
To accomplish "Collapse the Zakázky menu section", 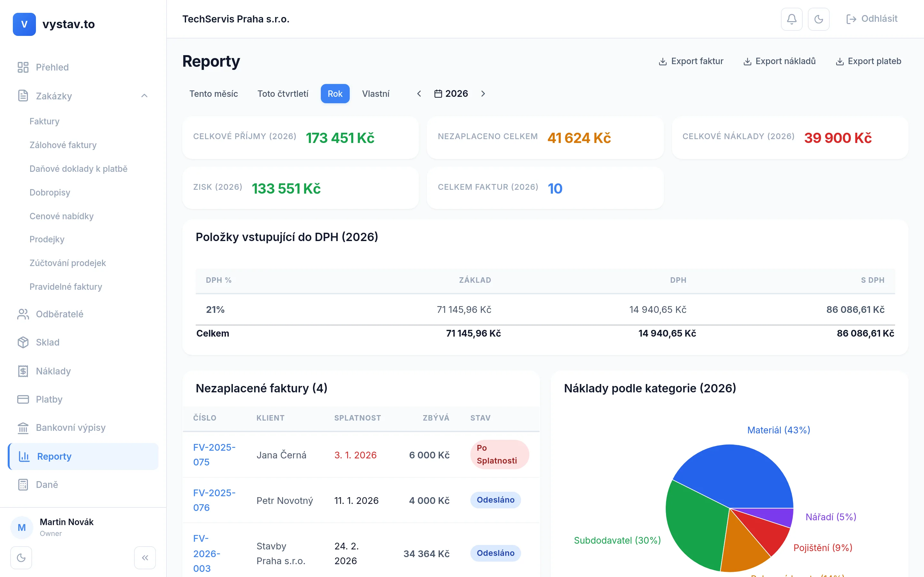I will 144,96.
